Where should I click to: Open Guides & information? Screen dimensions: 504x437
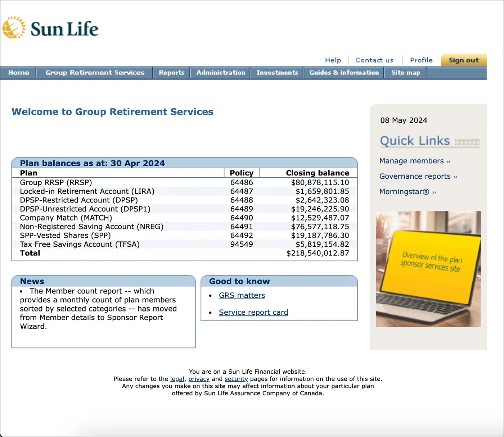344,73
